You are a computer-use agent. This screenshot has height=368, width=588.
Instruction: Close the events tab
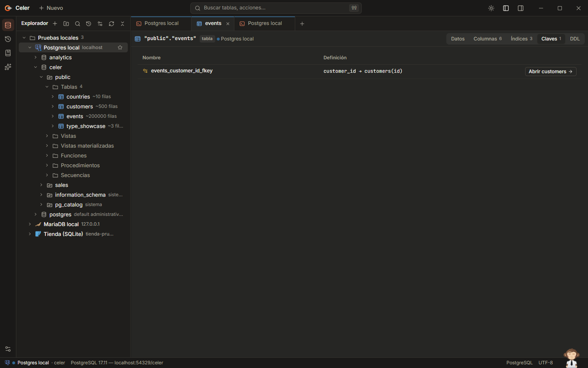tap(228, 24)
